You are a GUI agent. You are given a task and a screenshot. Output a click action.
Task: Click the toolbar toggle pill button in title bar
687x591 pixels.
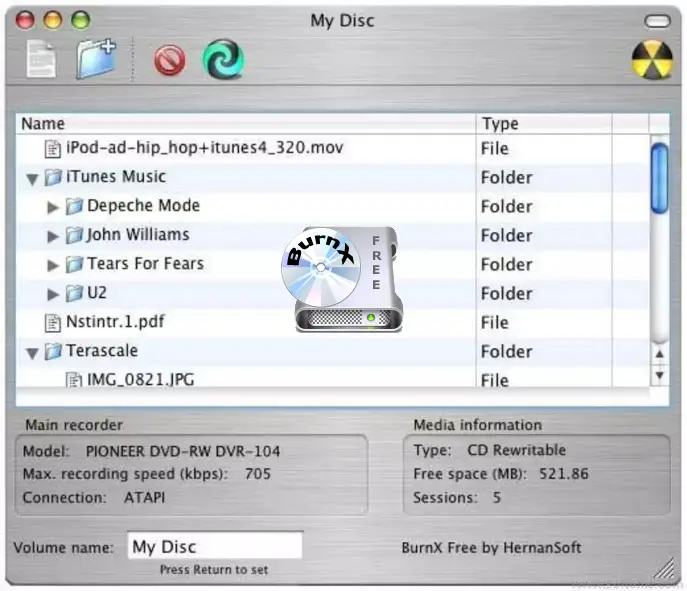click(x=657, y=21)
